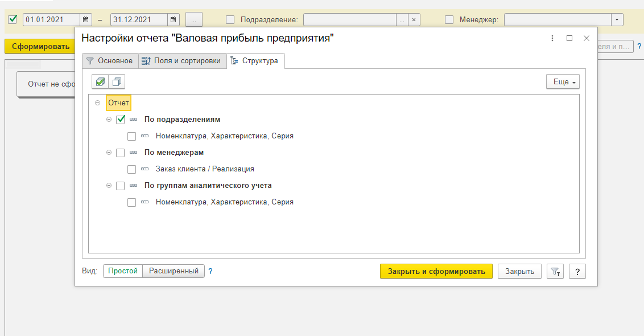Switch to the Основное tab
Image resolution: width=644 pixels, height=336 pixels.
click(109, 61)
